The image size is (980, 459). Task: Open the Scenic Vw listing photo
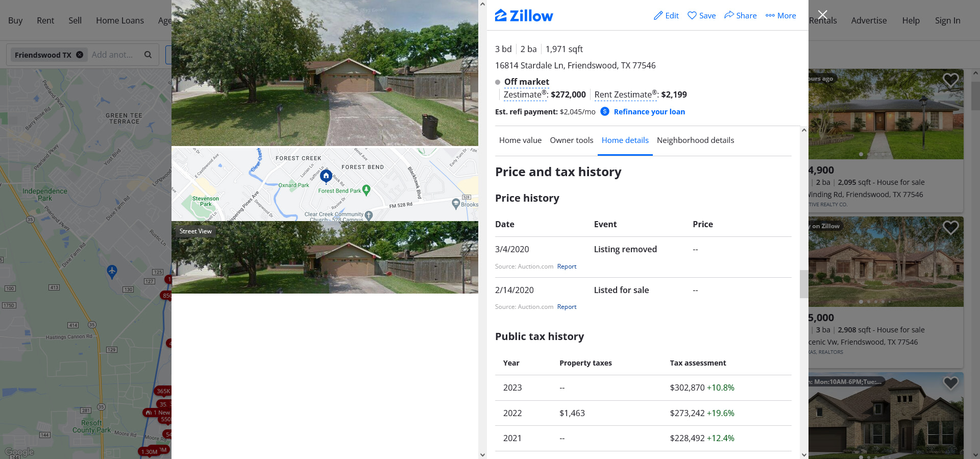point(886,261)
